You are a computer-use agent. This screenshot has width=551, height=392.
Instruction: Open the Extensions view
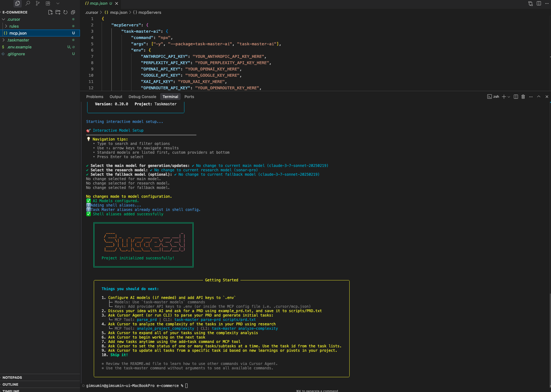48,3
